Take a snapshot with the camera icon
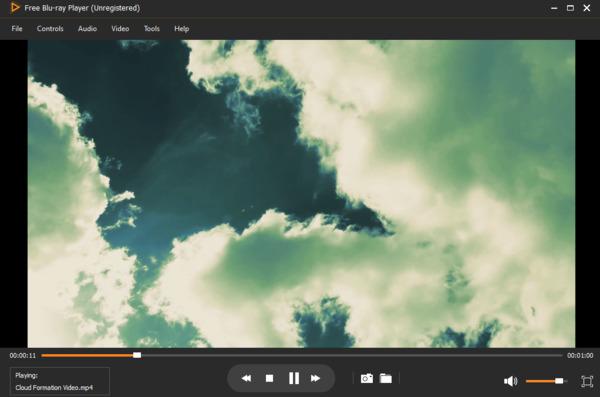The width and height of the screenshot is (600, 397). (x=367, y=378)
